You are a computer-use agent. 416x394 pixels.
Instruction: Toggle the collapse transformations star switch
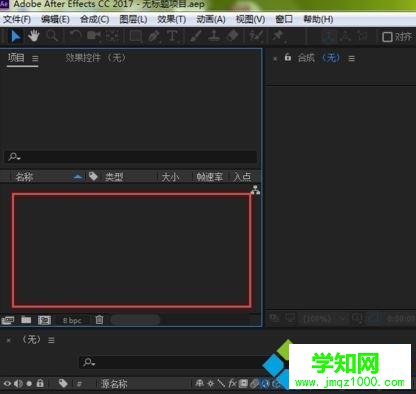(211, 384)
